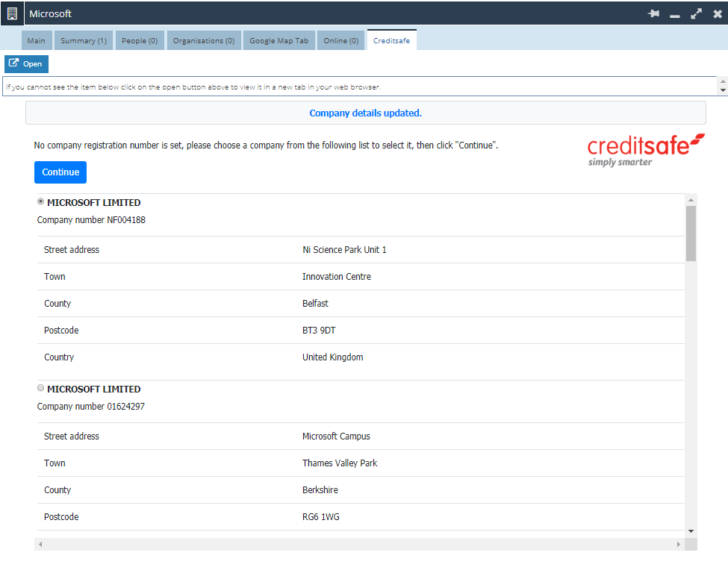Screen dimensions: 728x582
Task: Switch to the Main tab
Action: click(x=37, y=40)
